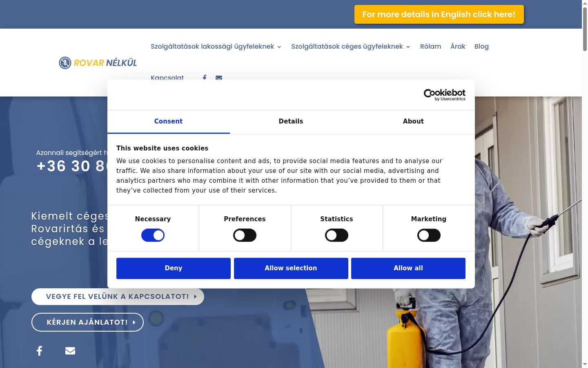Open Facebook icon in the navigation menu

pyautogui.click(x=205, y=77)
